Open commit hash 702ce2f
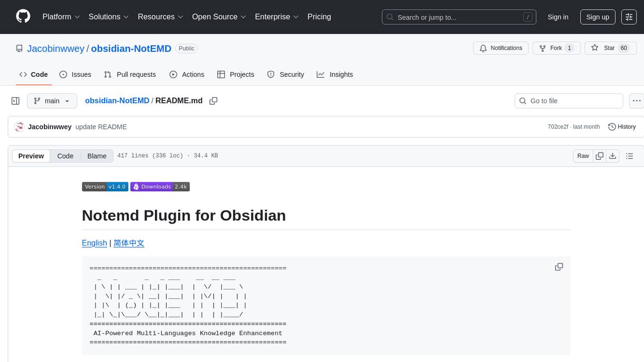The width and height of the screenshot is (644, 362). coord(559,127)
